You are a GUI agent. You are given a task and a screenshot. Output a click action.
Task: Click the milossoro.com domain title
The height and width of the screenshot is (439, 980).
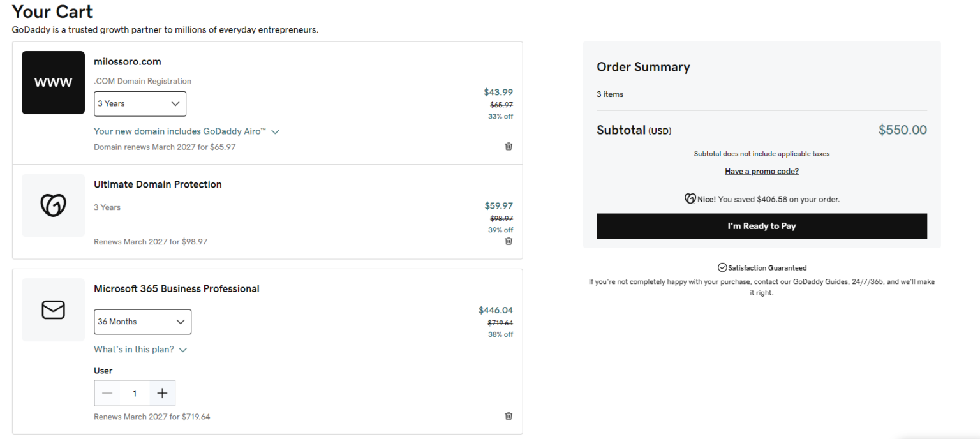click(128, 62)
